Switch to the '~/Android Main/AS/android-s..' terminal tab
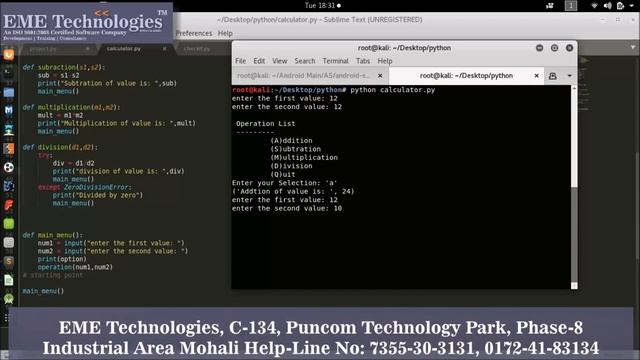Image resolution: width=640 pixels, height=360 pixels. 303,76
